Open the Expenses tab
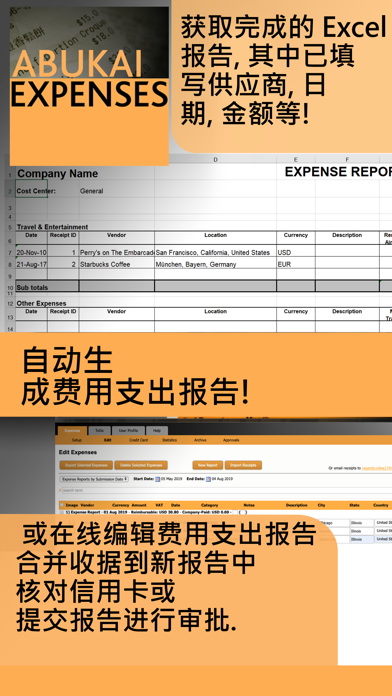The width and height of the screenshot is (392, 696). coord(72,431)
